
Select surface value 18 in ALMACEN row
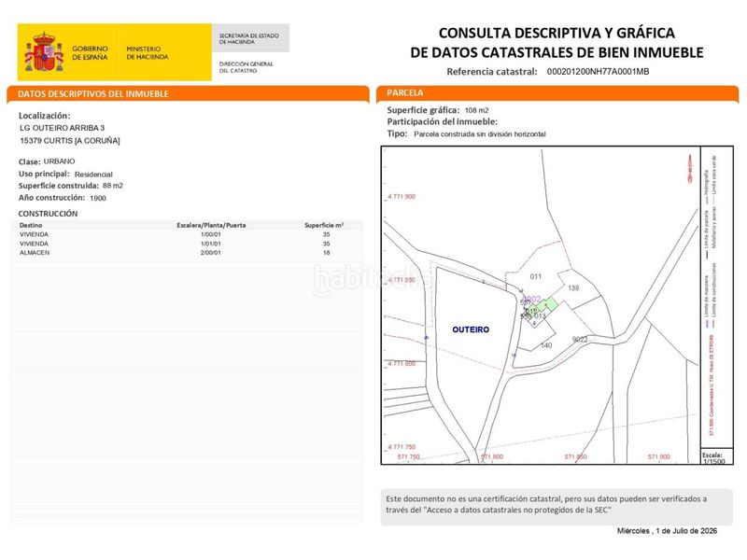(x=326, y=252)
